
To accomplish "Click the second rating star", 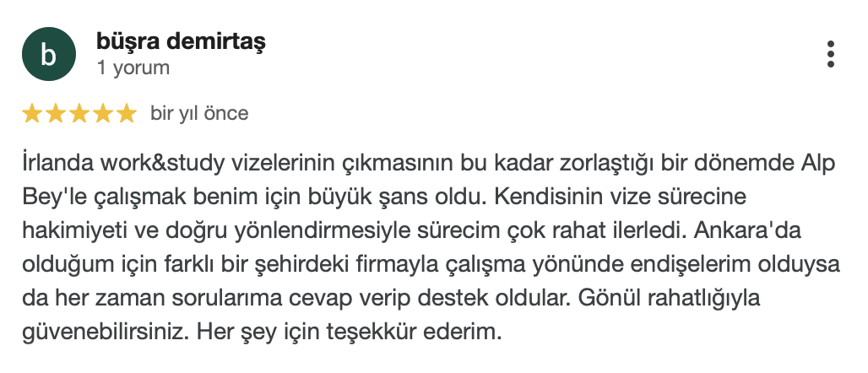I will (55, 113).
